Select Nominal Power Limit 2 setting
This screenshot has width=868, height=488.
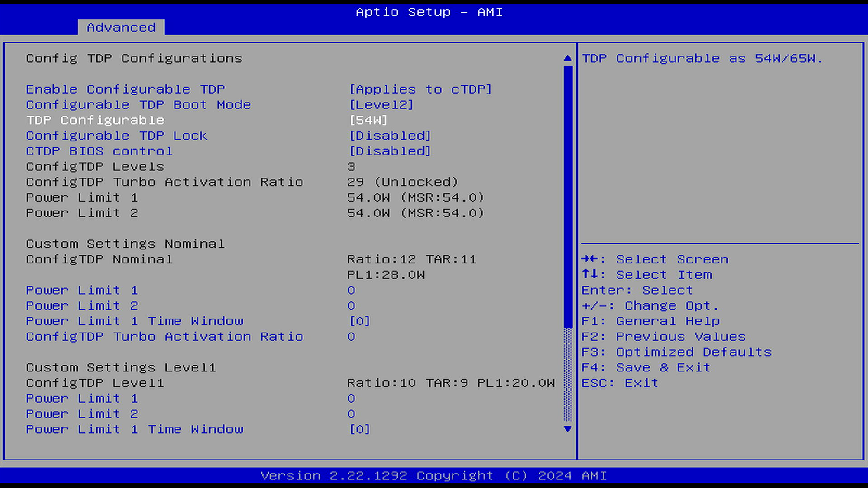click(82, 305)
